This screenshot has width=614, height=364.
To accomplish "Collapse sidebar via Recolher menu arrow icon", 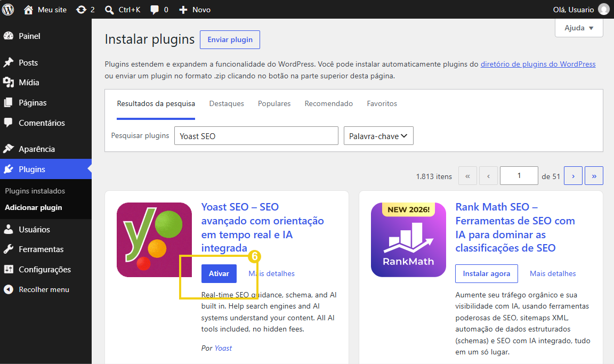I will coord(8,289).
